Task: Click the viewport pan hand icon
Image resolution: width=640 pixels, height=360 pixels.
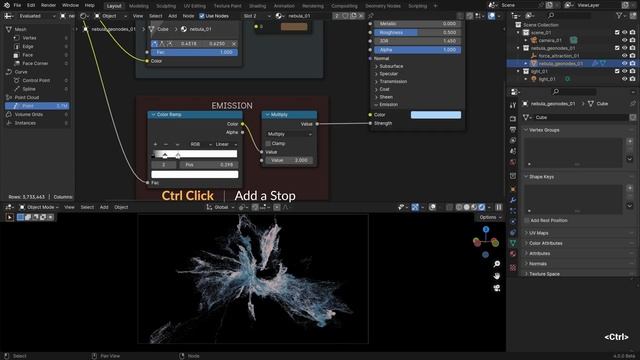Action: point(497,276)
